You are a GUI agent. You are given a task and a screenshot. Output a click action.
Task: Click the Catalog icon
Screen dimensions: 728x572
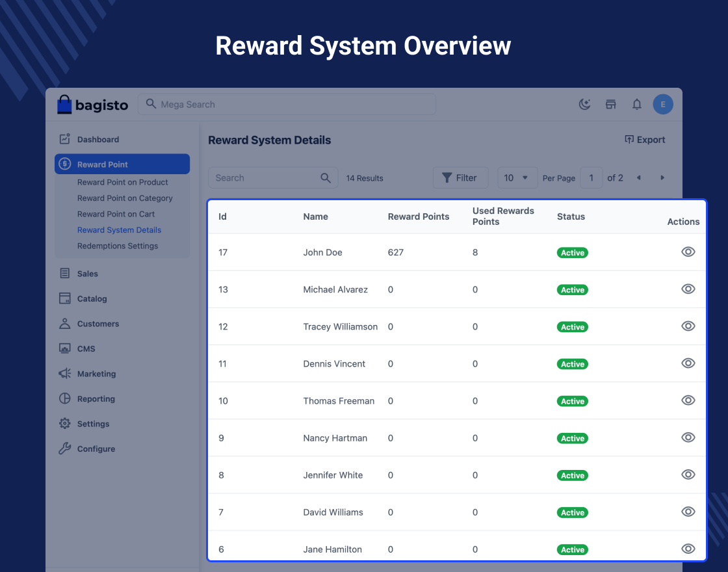[64, 298]
